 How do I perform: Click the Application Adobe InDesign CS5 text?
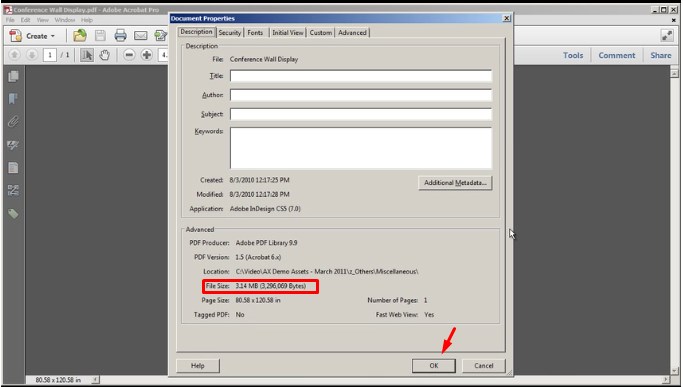point(265,209)
